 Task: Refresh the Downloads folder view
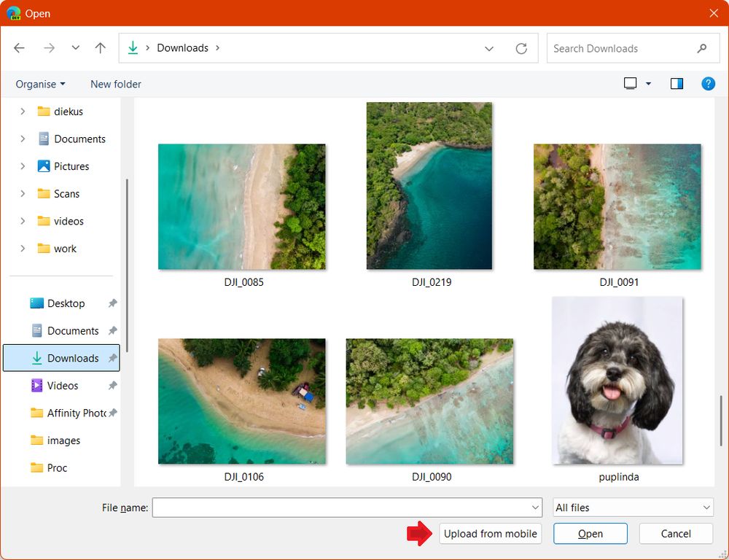click(521, 48)
